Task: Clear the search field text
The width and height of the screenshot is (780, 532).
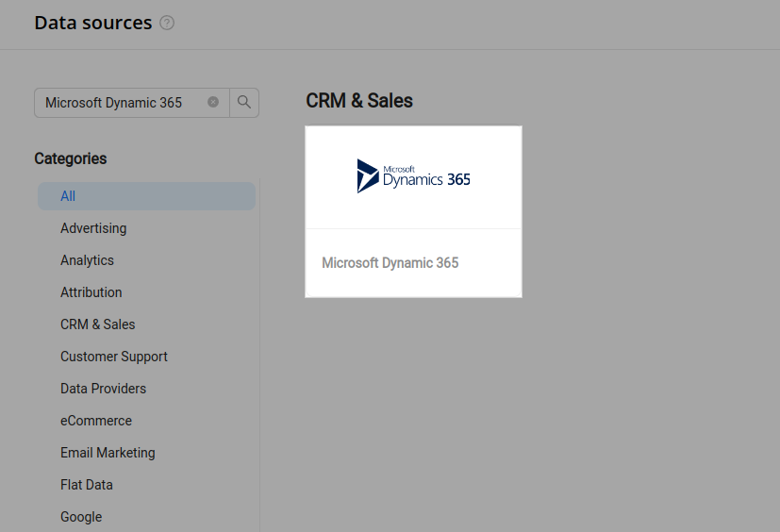Action: (x=213, y=102)
